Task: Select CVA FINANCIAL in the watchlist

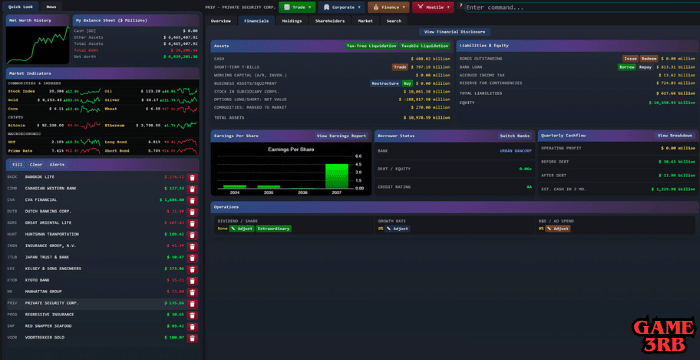Action: click(41, 200)
